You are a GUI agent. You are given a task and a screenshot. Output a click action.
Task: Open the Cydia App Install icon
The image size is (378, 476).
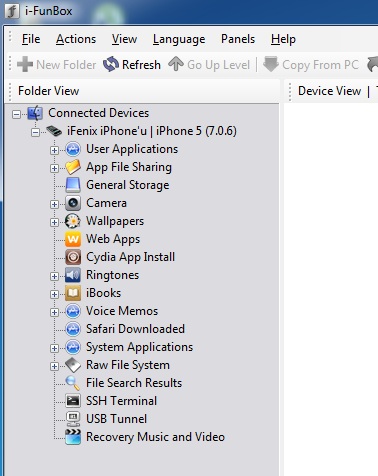coord(73,257)
